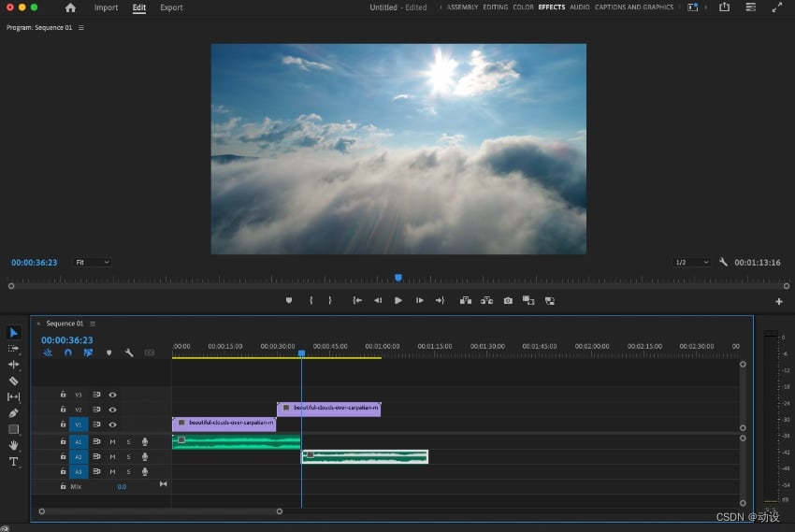Choose the Ripple Edit tool
Screen dimensions: 795x532
click(x=14, y=365)
